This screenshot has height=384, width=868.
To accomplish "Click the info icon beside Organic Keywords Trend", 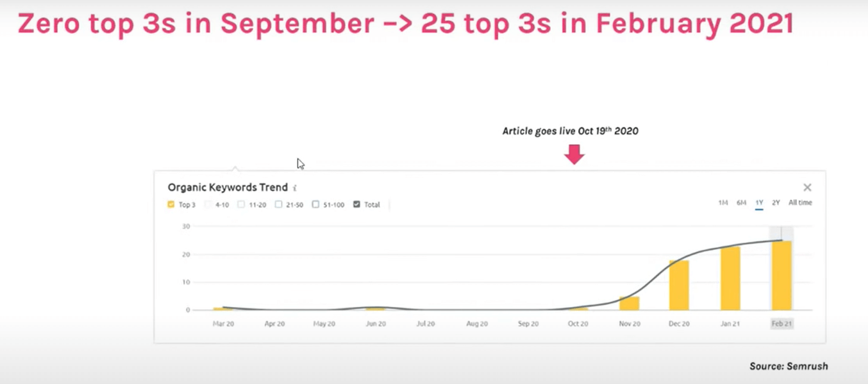I will [295, 188].
